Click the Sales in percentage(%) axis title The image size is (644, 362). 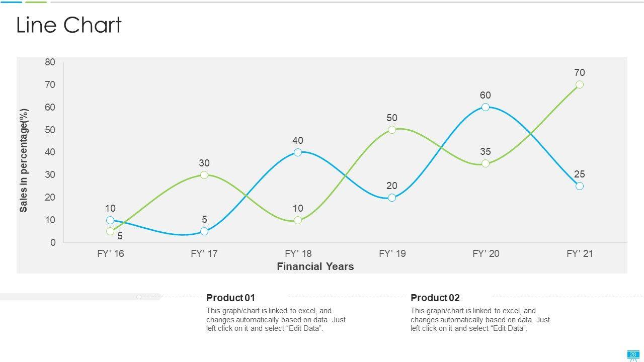point(24,160)
